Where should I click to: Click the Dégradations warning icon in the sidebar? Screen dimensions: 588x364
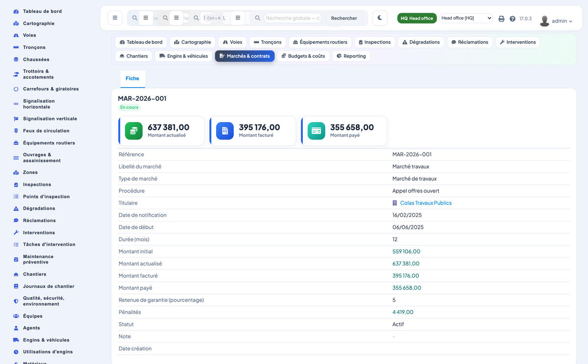16,209
